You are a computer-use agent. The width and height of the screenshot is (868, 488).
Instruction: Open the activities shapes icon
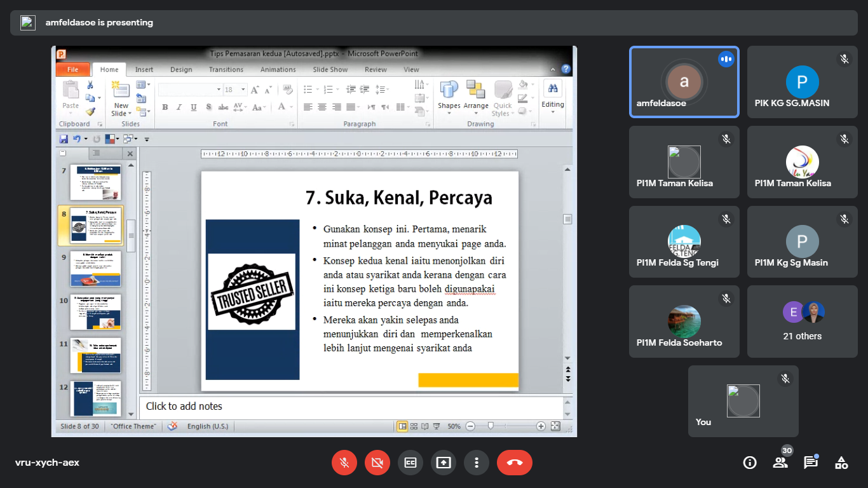coord(841,463)
